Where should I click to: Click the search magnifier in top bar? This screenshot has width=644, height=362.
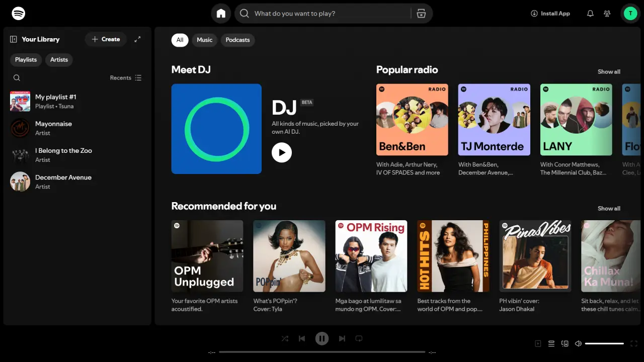245,14
